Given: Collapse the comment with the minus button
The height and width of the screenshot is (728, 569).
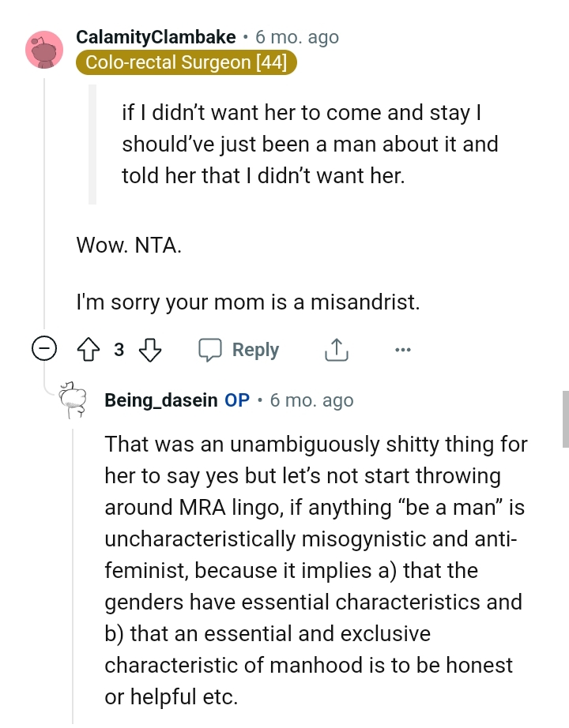Looking at the screenshot, I should [45, 347].
